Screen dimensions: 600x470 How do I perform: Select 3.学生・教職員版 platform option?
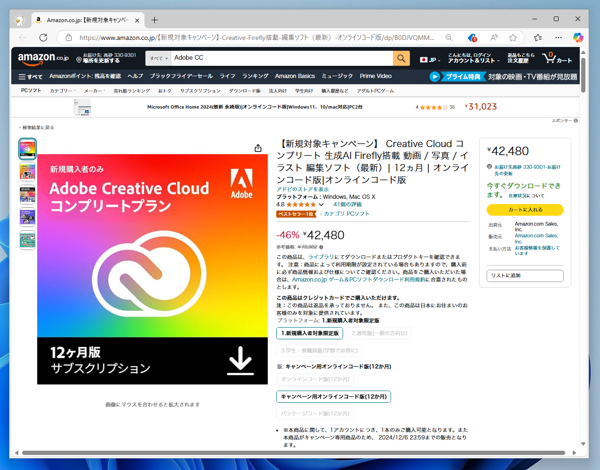(x=319, y=350)
